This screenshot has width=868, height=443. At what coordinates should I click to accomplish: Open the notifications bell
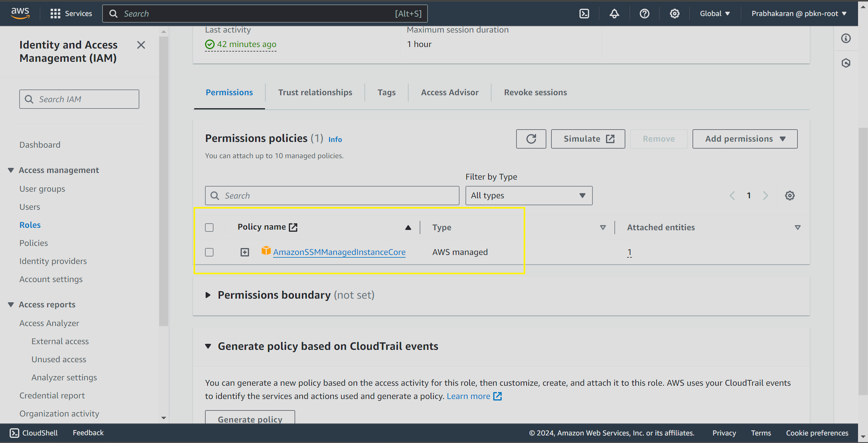coord(614,14)
